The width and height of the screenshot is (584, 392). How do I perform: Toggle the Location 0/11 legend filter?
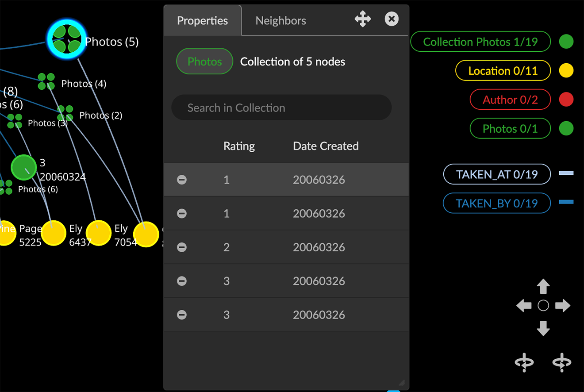[503, 71]
